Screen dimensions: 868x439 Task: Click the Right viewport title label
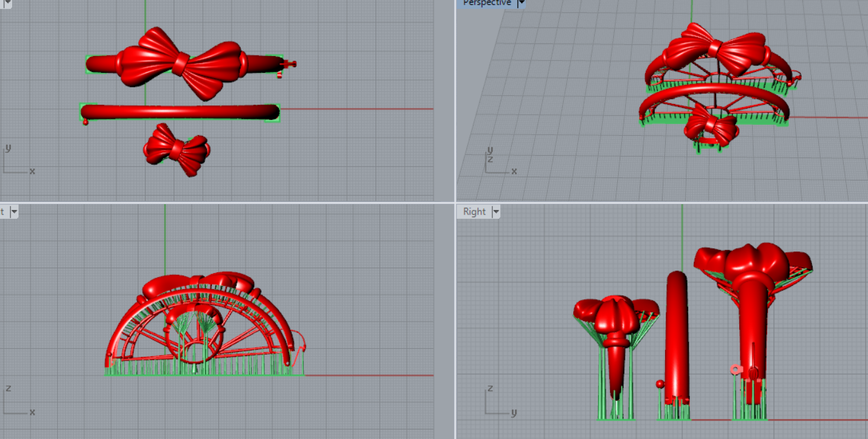point(474,212)
